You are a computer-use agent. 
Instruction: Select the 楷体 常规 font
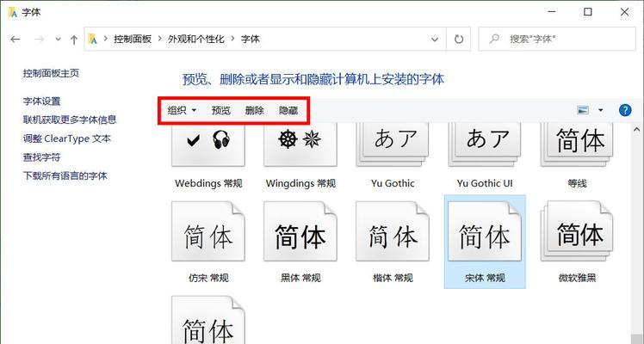[x=393, y=242]
